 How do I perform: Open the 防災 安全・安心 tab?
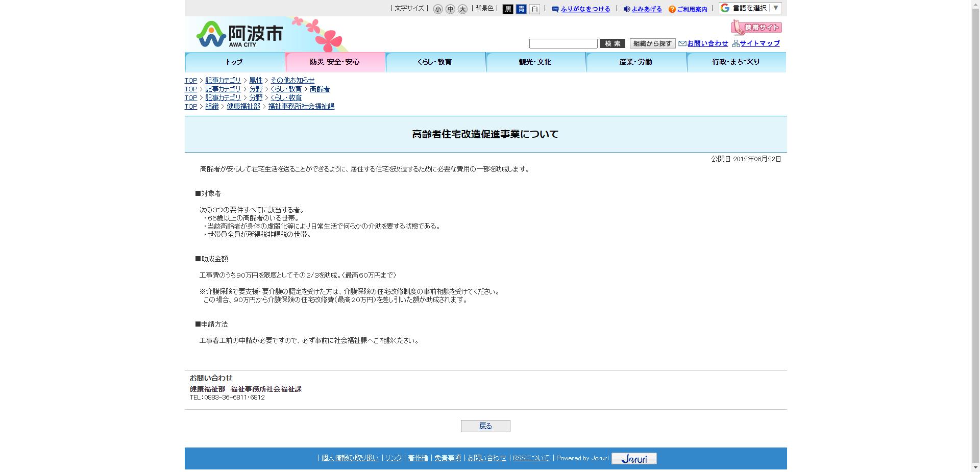click(x=335, y=62)
